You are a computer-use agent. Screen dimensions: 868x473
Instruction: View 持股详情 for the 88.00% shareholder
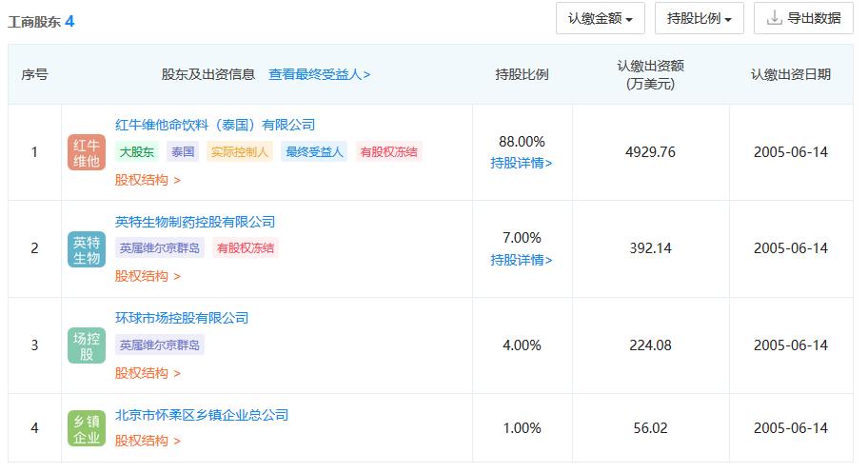pos(522,163)
